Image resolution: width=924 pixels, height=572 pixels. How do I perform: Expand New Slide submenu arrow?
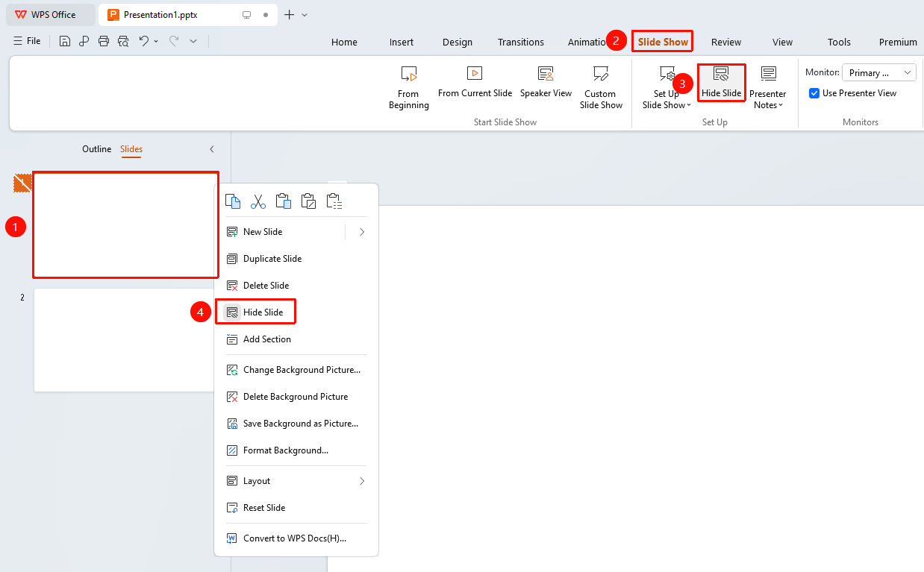pyautogui.click(x=362, y=232)
